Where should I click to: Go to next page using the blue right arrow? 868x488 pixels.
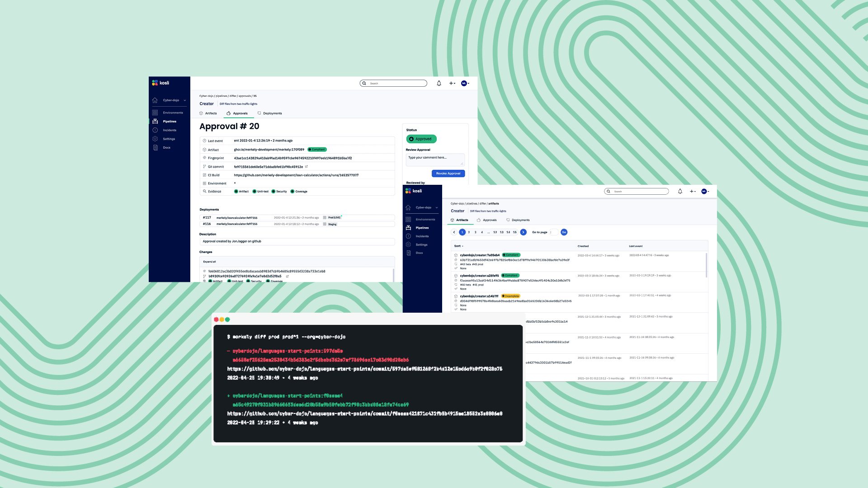point(523,232)
